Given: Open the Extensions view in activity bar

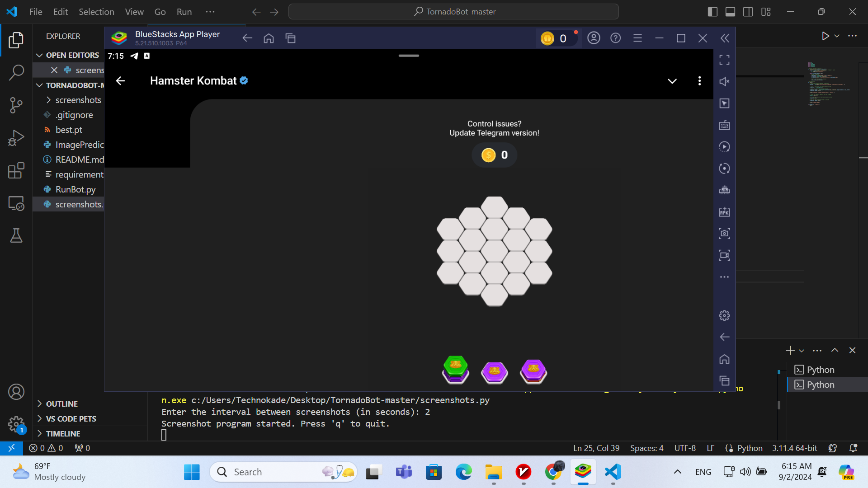Looking at the screenshot, I should pyautogui.click(x=16, y=171).
